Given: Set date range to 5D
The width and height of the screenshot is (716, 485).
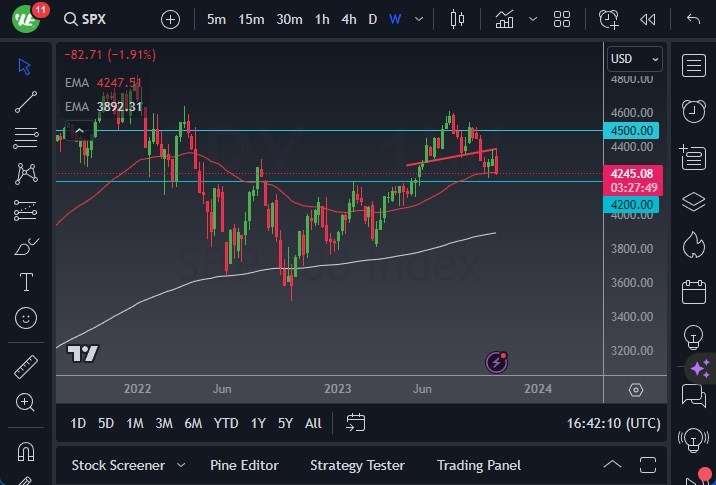Looking at the screenshot, I should [x=106, y=423].
